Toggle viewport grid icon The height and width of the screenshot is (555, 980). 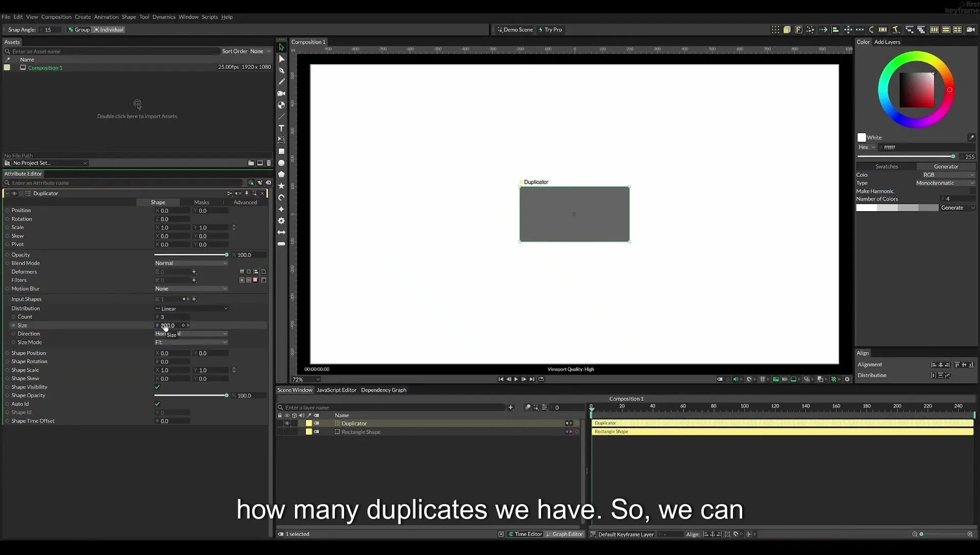(763, 380)
